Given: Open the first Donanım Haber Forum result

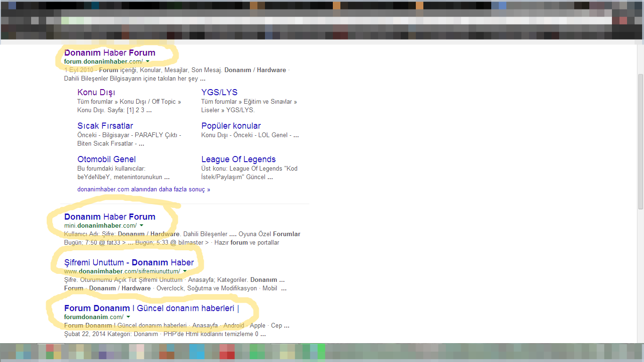Looking at the screenshot, I should tap(110, 53).
